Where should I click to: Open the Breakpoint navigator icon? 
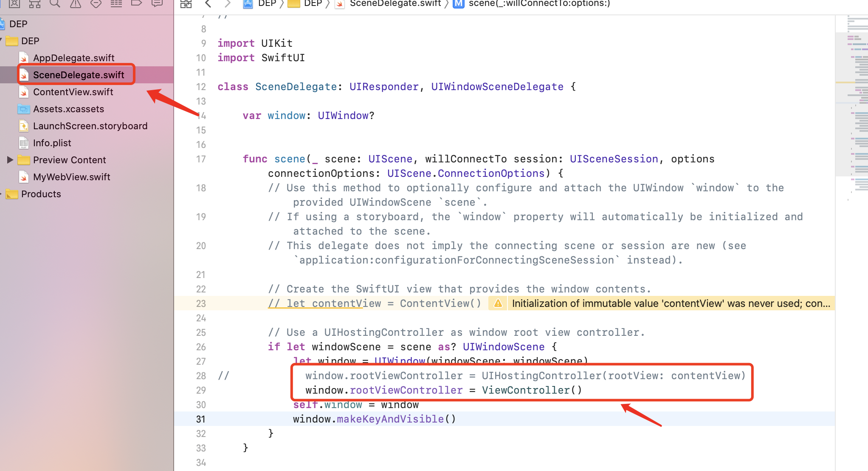tap(136, 3)
